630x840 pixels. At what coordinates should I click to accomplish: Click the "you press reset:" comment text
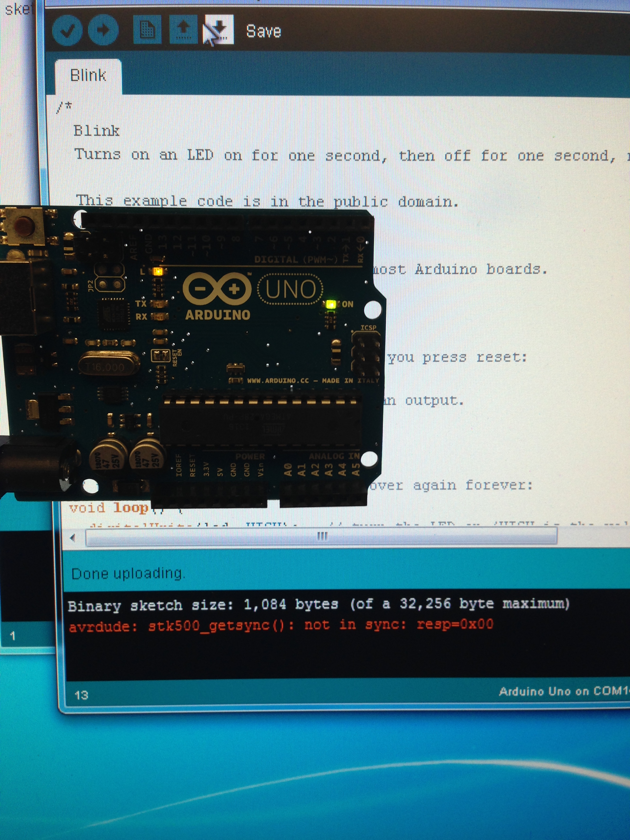(457, 357)
